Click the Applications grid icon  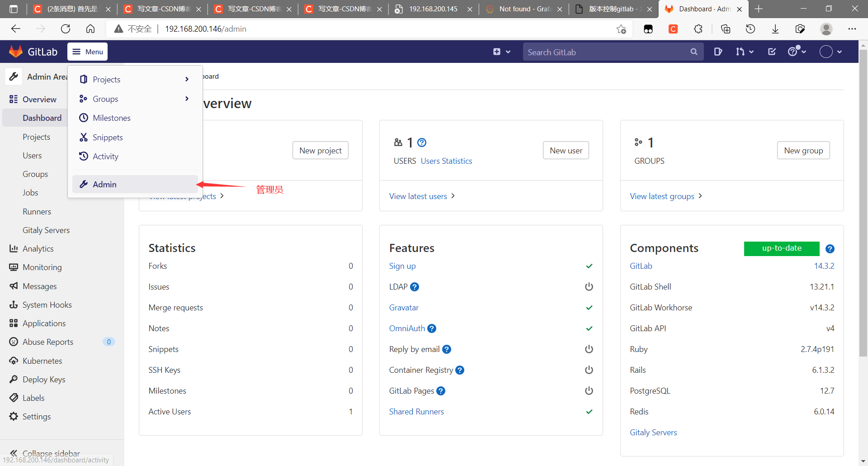[x=14, y=323]
